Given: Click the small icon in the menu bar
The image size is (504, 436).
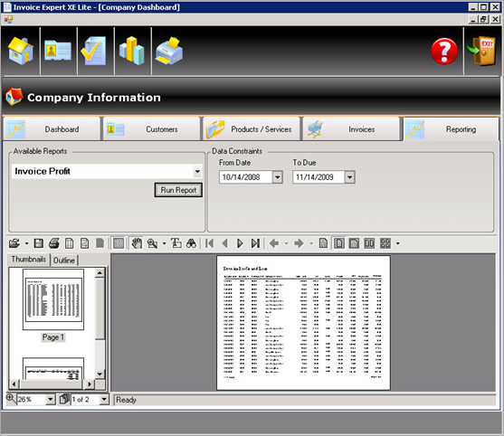Looking at the screenshot, I should (x=8, y=20).
